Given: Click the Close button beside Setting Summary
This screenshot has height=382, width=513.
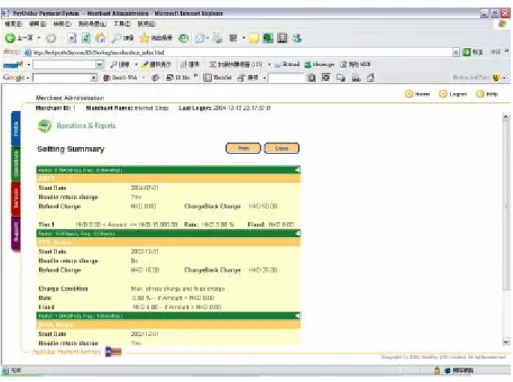Looking at the screenshot, I should 282,148.
